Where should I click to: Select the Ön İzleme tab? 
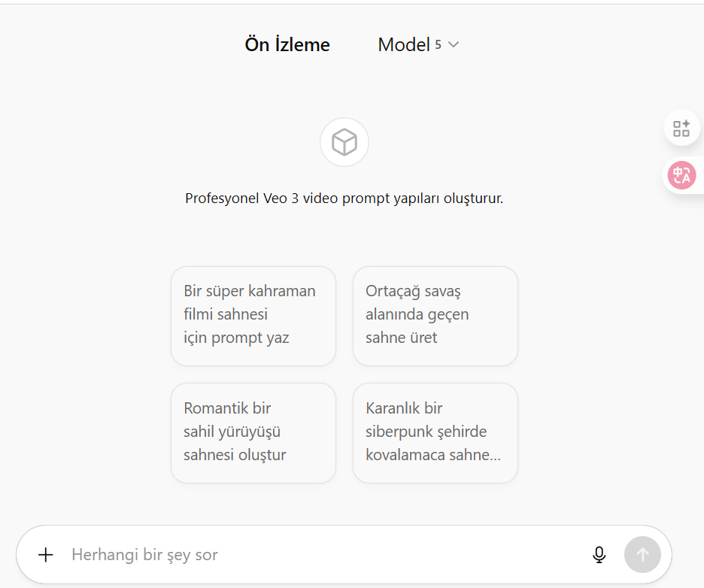tap(287, 44)
